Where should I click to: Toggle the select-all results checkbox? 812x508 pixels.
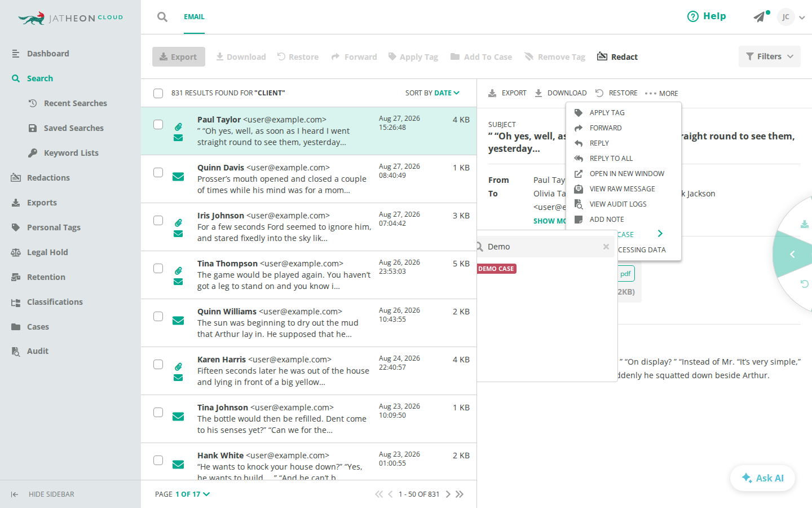click(158, 93)
